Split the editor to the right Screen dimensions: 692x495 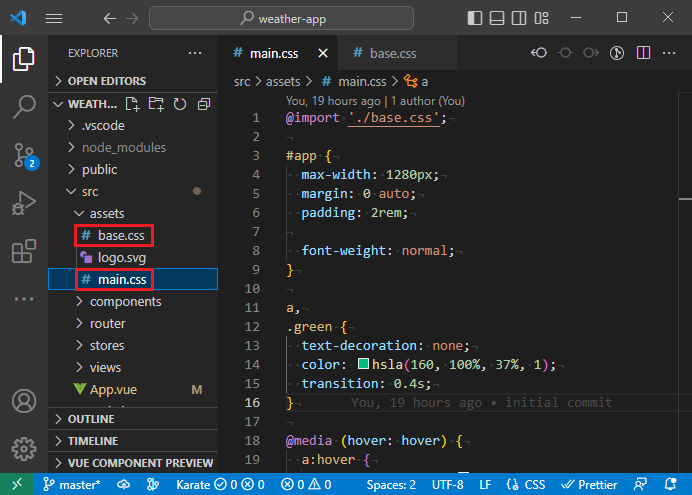(x=643, y=53)
